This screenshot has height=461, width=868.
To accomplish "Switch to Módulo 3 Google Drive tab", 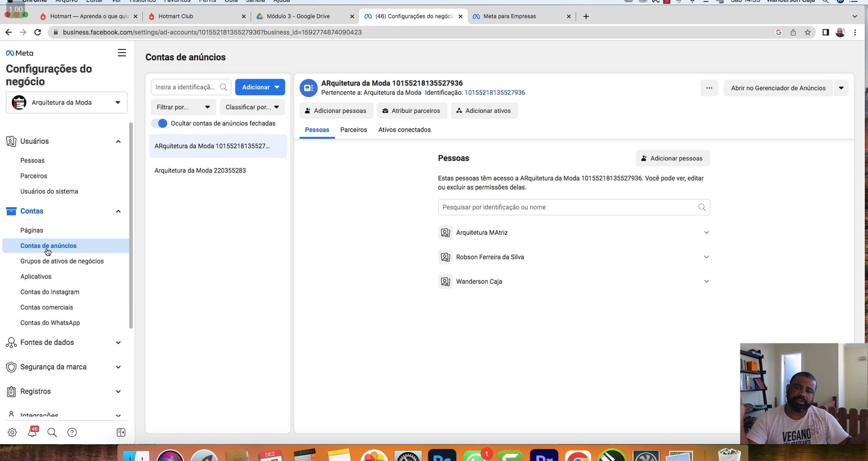I will 304,16.
